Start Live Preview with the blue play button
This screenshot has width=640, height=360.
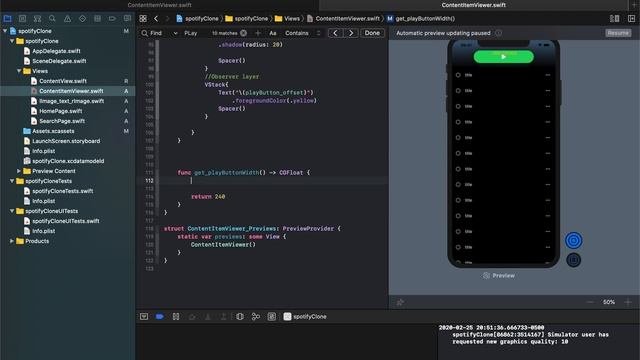pyautogui.click(x=573, y=240)
